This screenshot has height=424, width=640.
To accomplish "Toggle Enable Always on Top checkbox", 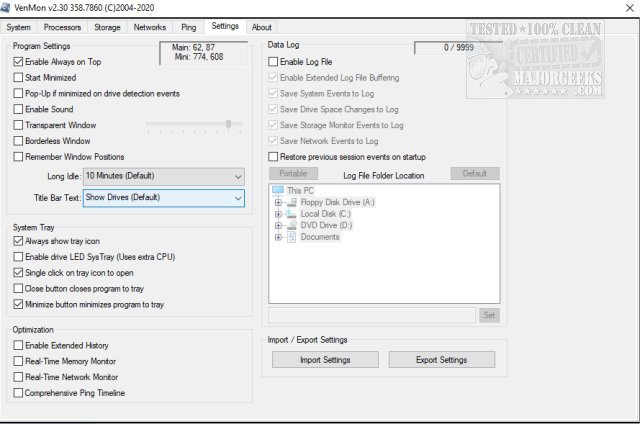I will pyautogui.click(x=18, y=62).
